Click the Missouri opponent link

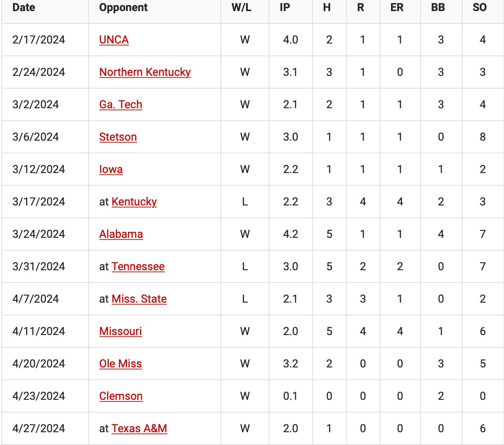pyautogui.click(x=121, y=331)
